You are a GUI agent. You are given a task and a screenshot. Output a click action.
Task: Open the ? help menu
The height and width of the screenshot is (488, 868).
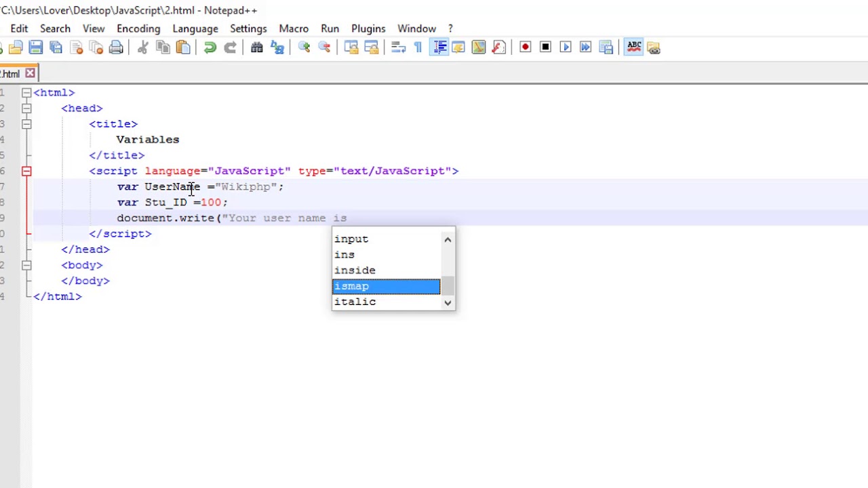(450, 28)
